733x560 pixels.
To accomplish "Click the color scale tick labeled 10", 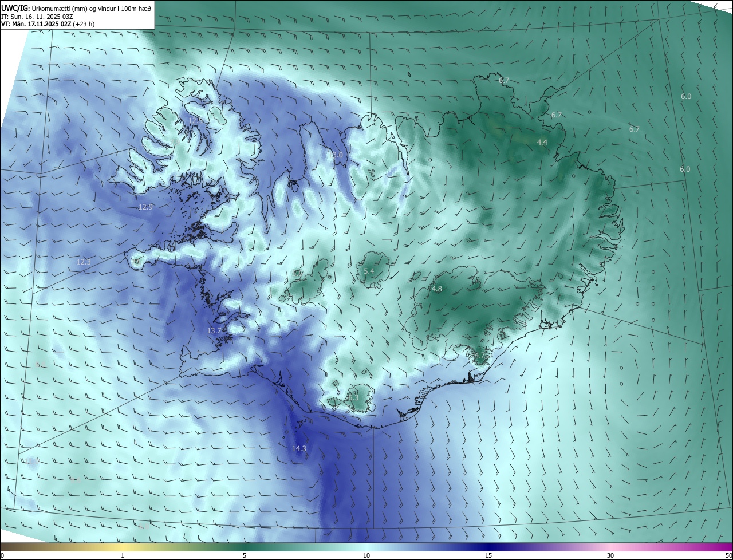I will coord(366,555).
